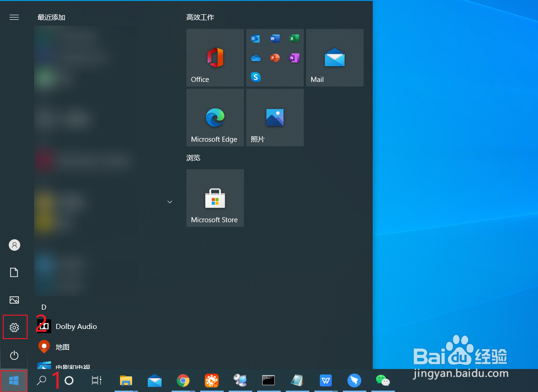The width and height of the screenshot is (538, 392).
Task: Open the 照片 Photos tile
Action: click(275, 118)
